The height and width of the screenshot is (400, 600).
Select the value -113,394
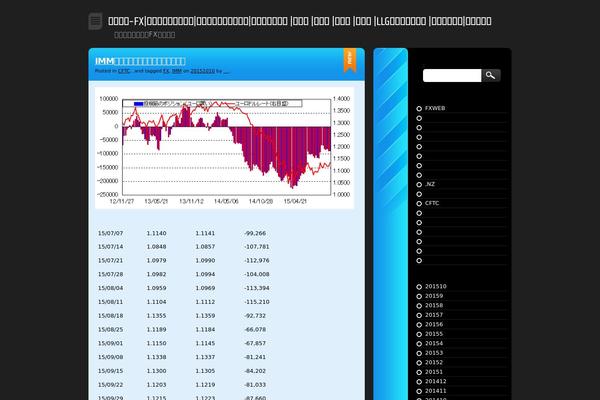(256, 288)
